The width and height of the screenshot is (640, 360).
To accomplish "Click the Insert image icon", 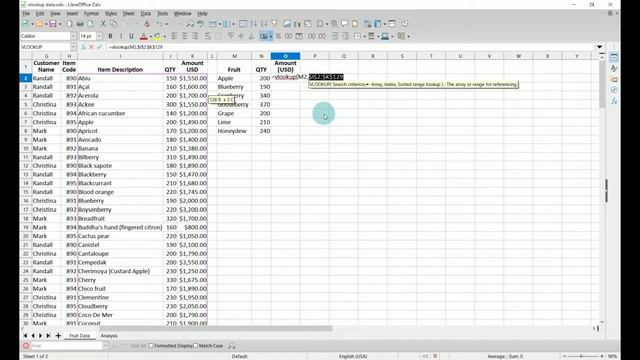I will [x=287, y=24].
